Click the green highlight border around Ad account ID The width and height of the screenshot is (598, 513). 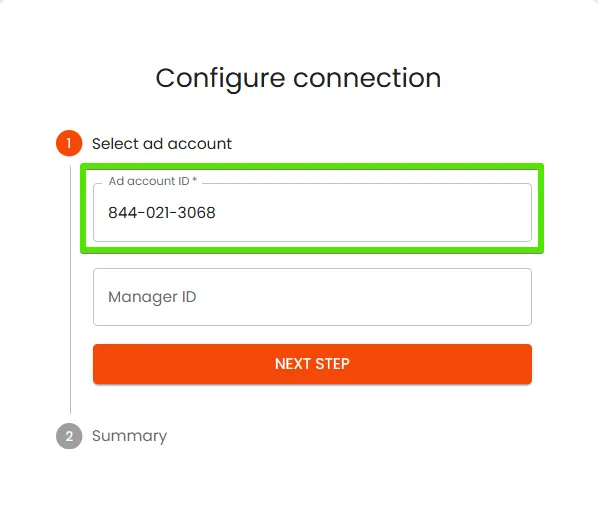(x=312, y=166)
